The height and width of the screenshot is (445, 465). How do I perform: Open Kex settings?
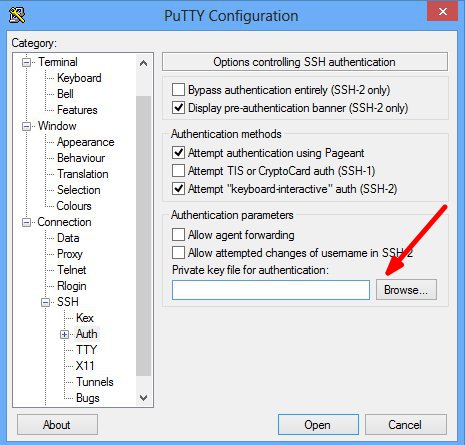(85, 318)
